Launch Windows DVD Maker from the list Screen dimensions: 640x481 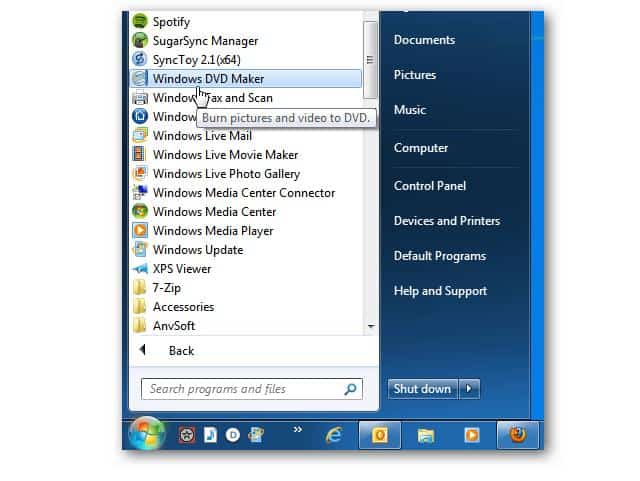tap(208, 78)
